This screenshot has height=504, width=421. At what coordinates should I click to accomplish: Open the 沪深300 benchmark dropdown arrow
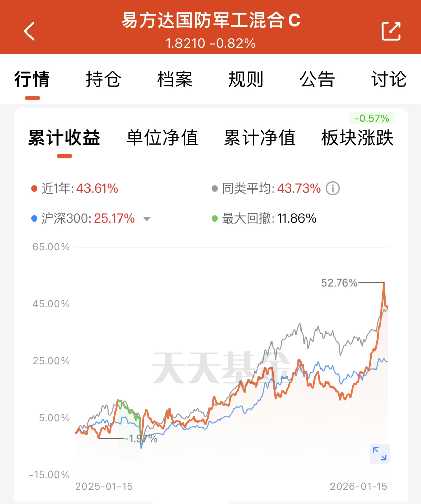[147, 219]
